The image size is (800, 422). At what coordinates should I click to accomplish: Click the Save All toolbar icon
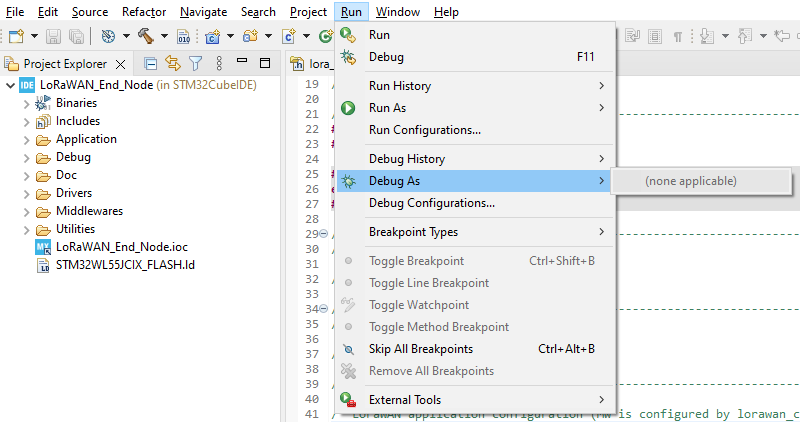[76, 36]
